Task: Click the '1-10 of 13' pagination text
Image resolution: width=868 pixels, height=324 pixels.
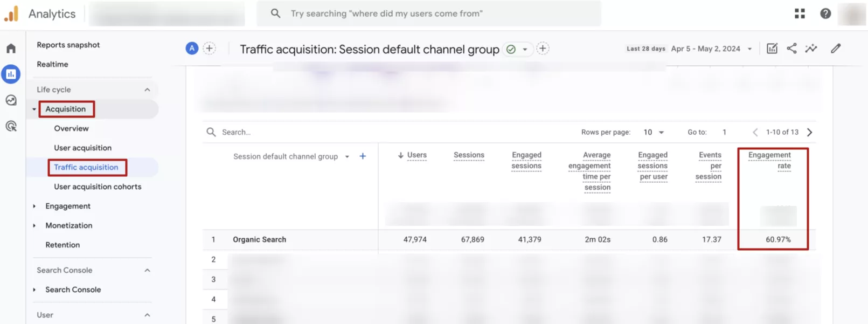Action: [x=782, y=132]
